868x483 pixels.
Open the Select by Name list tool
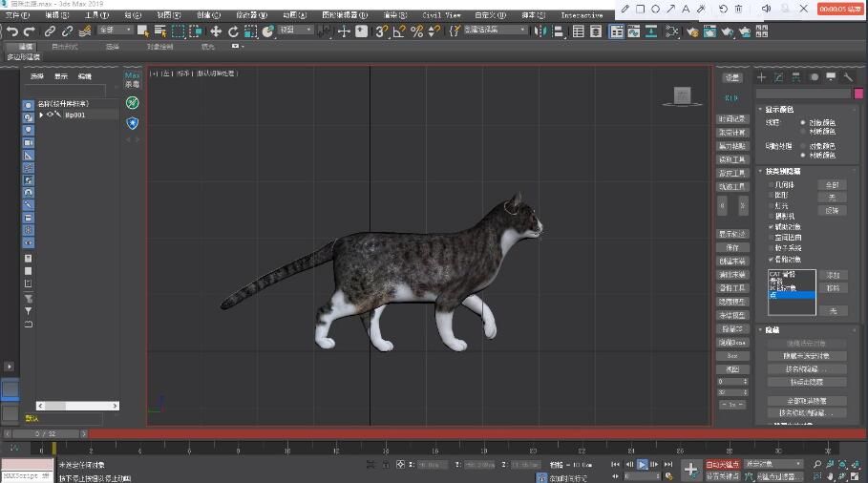tap(160, 31)
